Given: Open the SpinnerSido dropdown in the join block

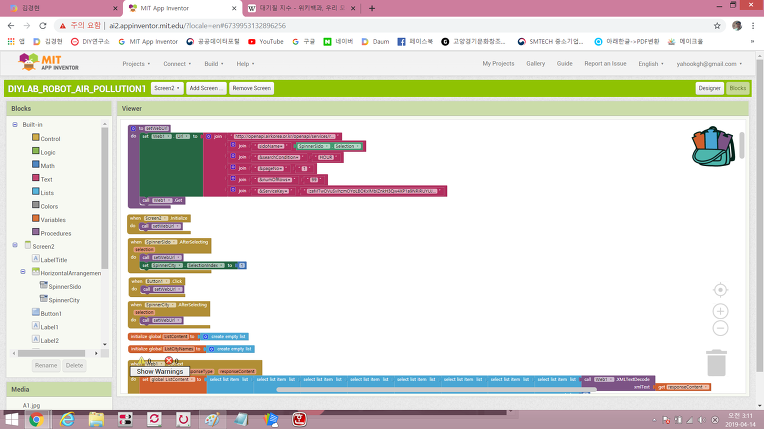Looking at the screenshot, I should [x=312, y=146].
